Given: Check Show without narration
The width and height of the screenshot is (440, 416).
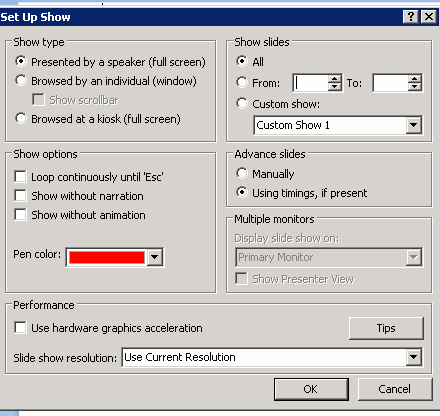Looking at the screenshot, I should (x=20, y=196).
